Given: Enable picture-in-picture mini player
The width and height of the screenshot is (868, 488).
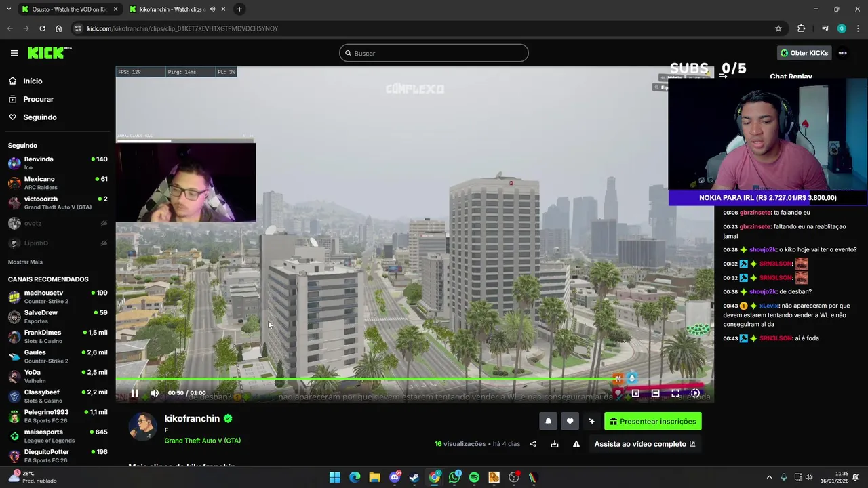Looking at the screenshot, I should 635,393.
